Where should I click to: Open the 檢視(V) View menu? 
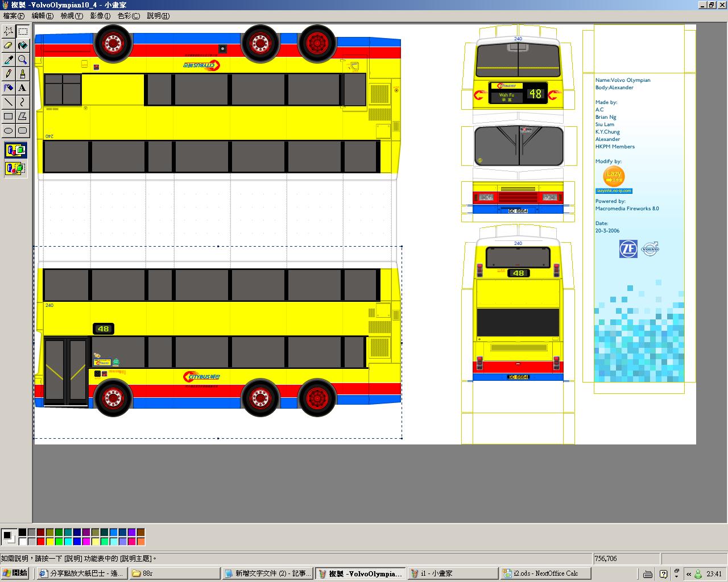tap(72, 16)
